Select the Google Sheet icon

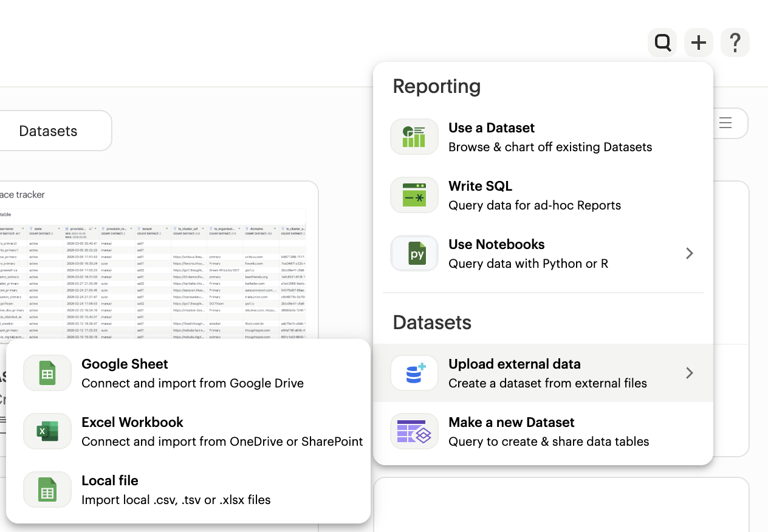pos(47,372)
